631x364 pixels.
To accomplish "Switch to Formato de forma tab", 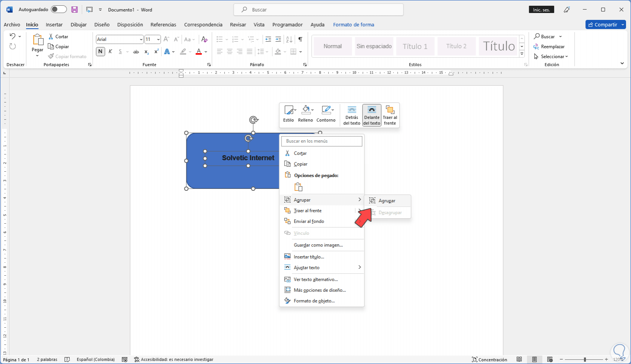I will point(353,24).
